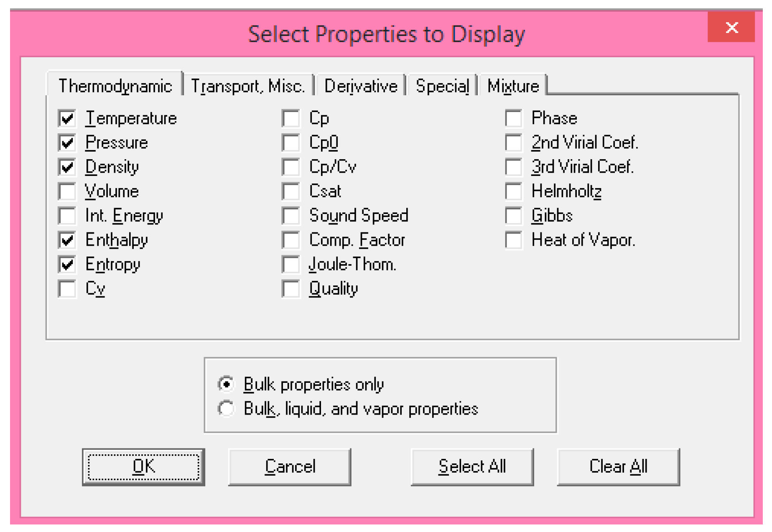Tick the Cv checkbox
The image size is (772, 532).
point(67,289)
